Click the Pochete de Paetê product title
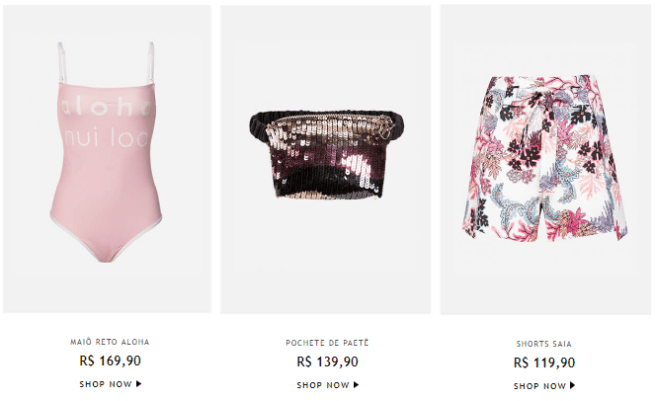Image resolution: width=655 pixels, height=401 pixels. [327, 343]
